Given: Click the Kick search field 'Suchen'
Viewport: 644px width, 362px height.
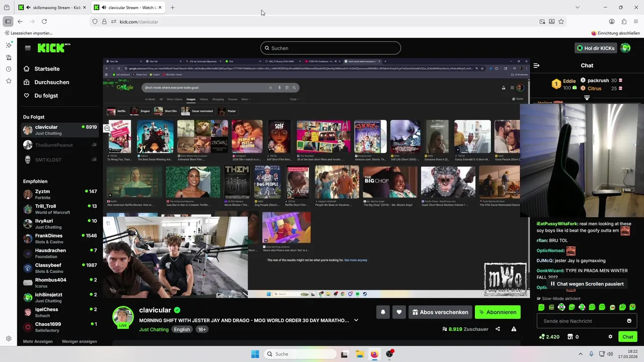Looking at the screenshot, I should [331, 48].
